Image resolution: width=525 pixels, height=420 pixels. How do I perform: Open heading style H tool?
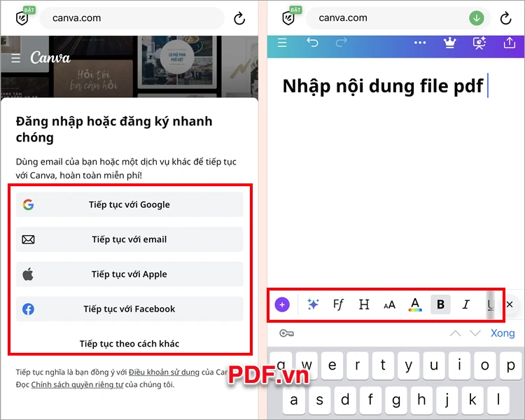tap(364, 304)
